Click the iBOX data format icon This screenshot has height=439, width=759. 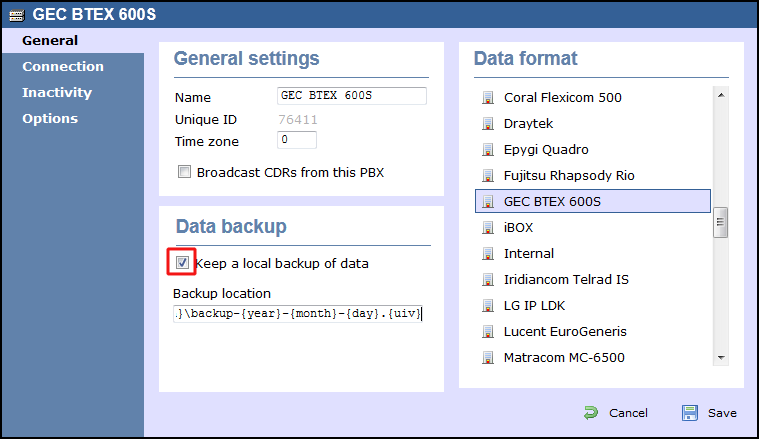click(x=488, y=227)
